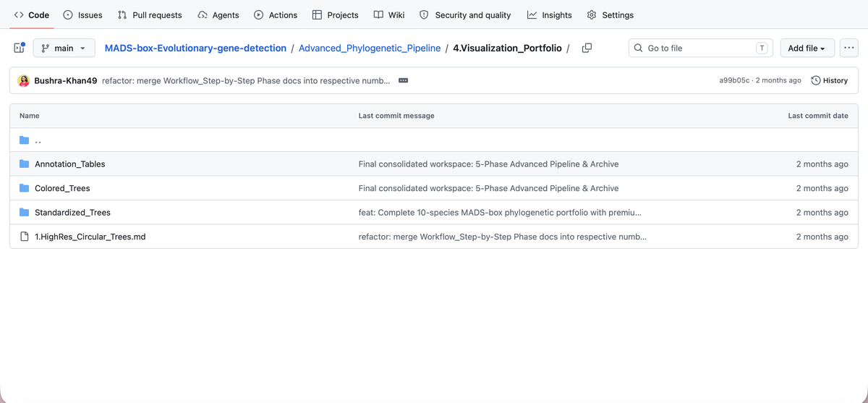
Task: Expand the full commit message ellipsis
Action: coord(404,80)
